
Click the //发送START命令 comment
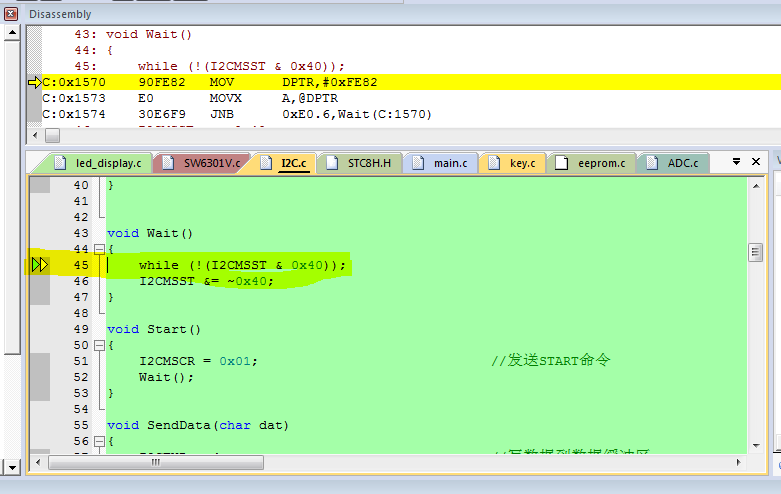coord(550,361)
